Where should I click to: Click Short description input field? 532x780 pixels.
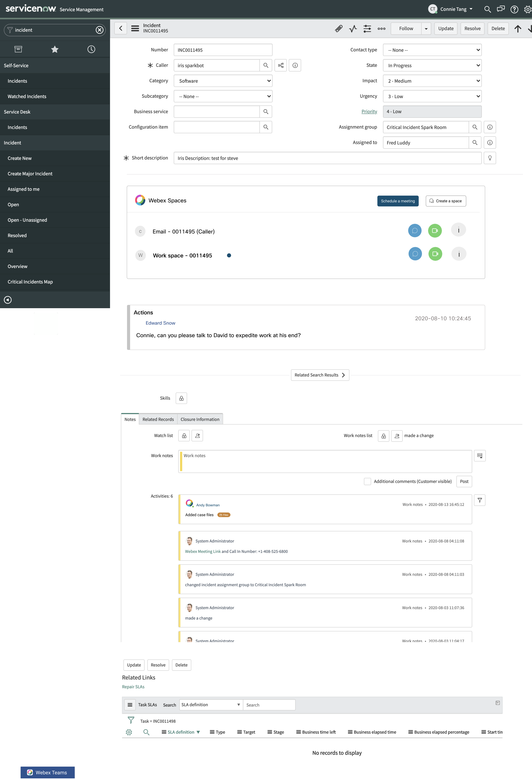[328, 158]
